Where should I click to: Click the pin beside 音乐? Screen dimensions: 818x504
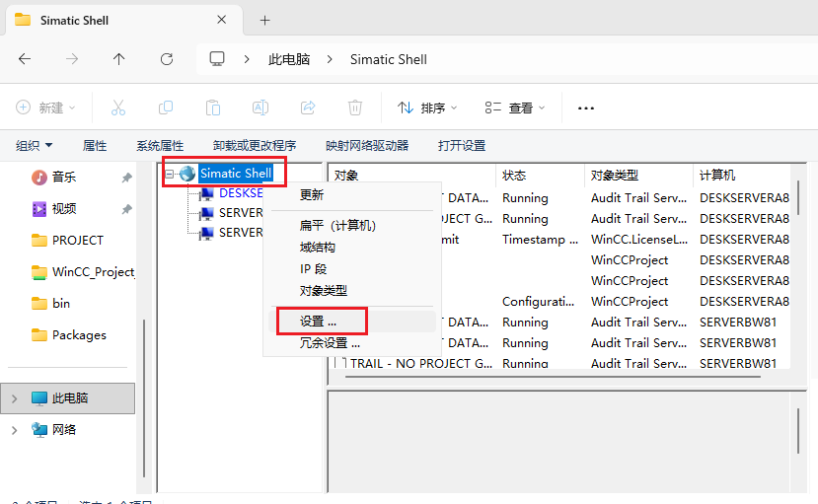click(x=126, y=178)
